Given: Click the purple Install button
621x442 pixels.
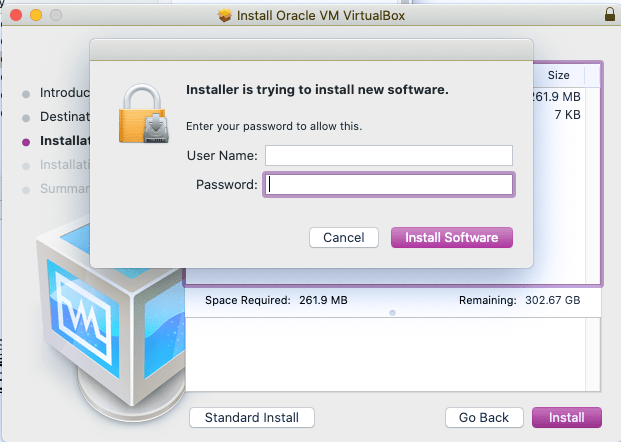Looking at the screenshot, I should pyautogui.click(x=566, y=417).
